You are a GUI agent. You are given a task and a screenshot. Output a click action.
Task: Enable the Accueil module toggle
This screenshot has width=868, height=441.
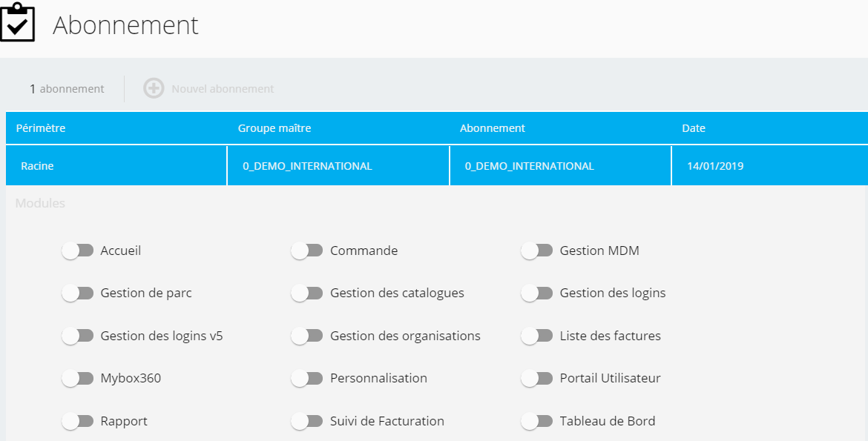77,251
